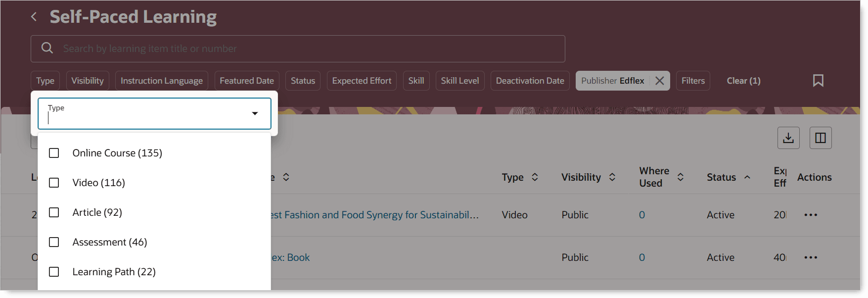Open the column layout icon
The image size is (868, 298).
821,138
